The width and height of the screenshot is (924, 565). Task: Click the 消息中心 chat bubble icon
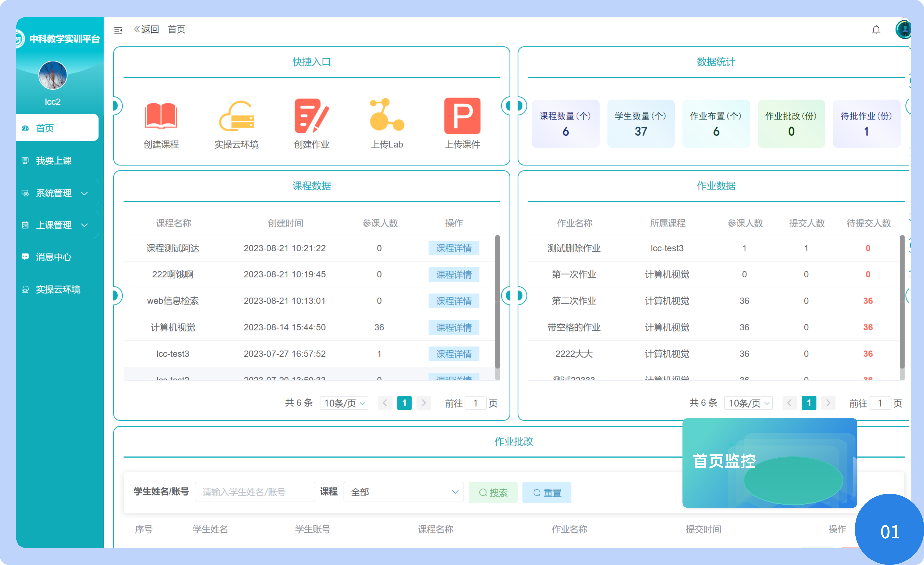tap(25, 257)
